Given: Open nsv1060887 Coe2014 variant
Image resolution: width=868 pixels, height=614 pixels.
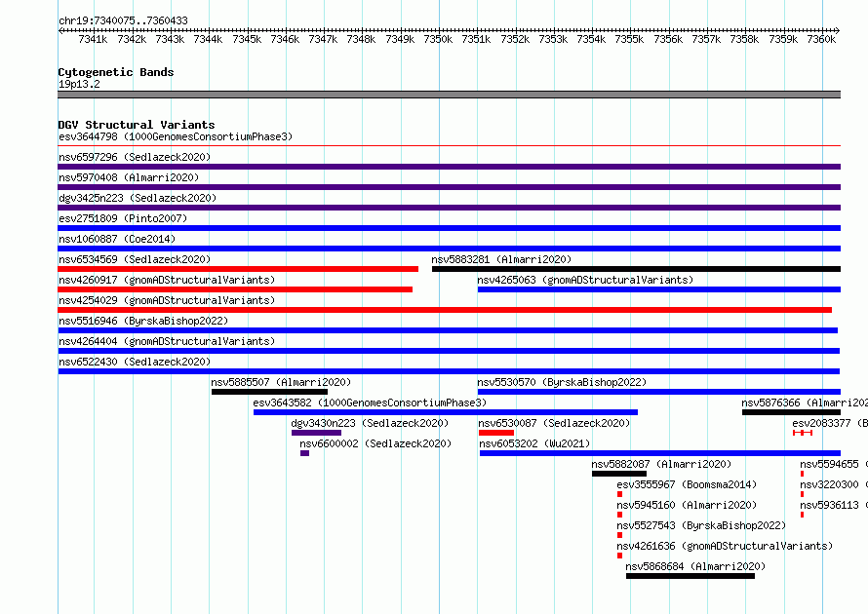Looking at the screenshot, I should (x=117, y=239).
